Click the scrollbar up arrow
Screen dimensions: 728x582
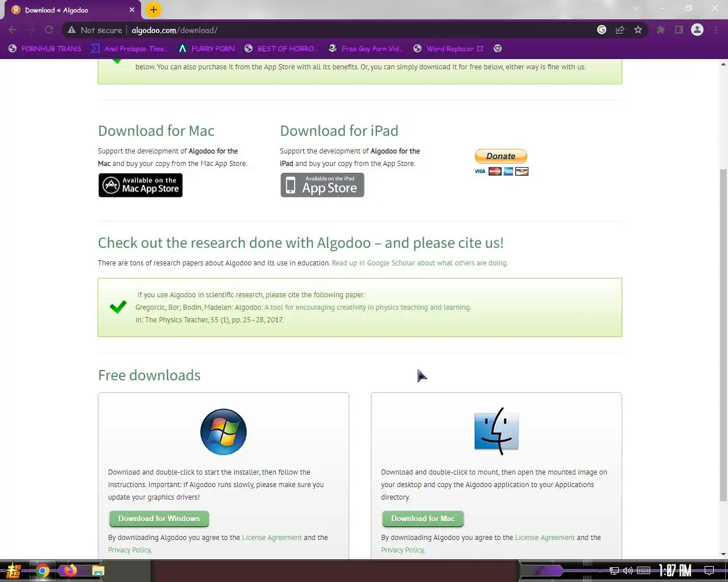[x=723, y=64]
